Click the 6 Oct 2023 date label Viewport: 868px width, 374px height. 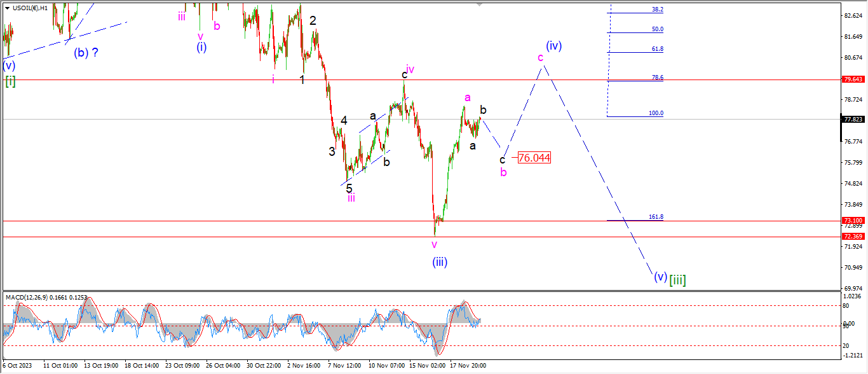[17, 366]
